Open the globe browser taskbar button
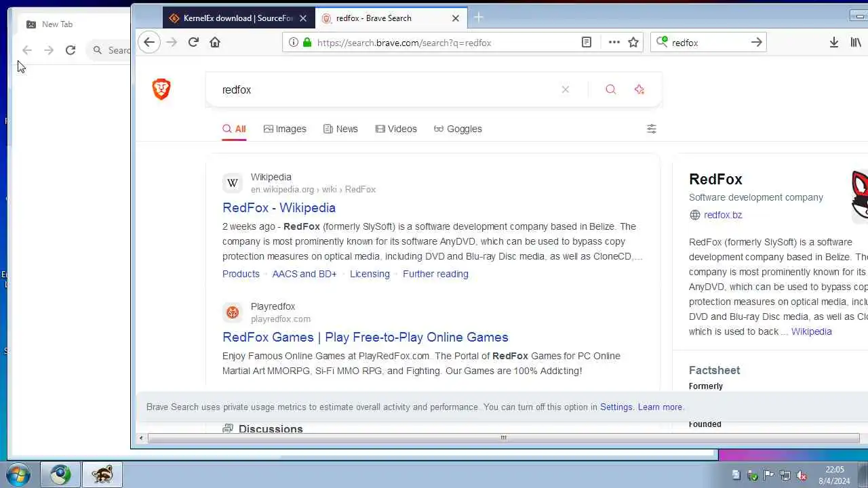868x488 pixels. coord(60,474)
